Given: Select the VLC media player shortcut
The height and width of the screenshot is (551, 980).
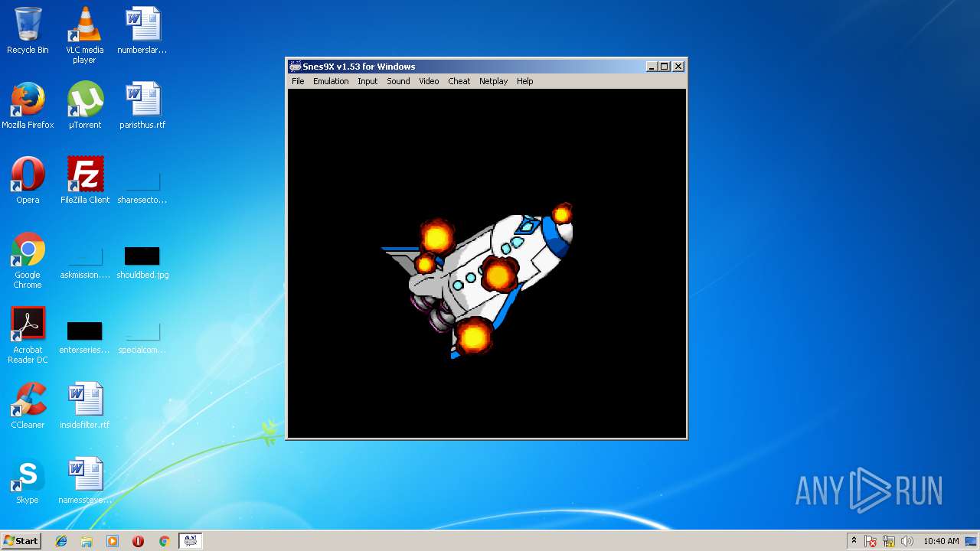Looking at the screenshot, I should [84, 35].
